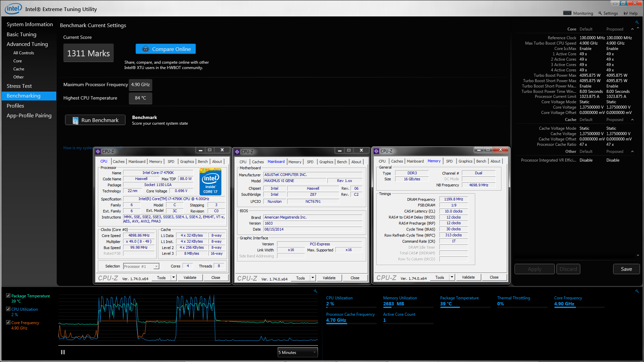Open Advanced Tuning section
This screenshot has width=644, height=362.
click(27, 44)
